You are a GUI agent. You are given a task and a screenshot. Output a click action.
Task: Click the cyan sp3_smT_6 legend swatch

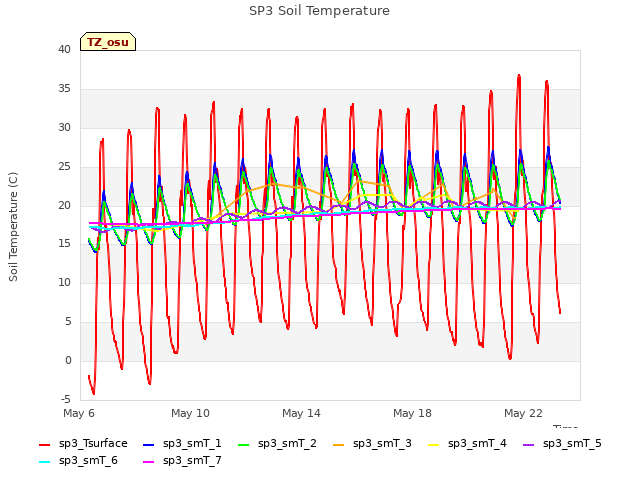click(44, 462)
